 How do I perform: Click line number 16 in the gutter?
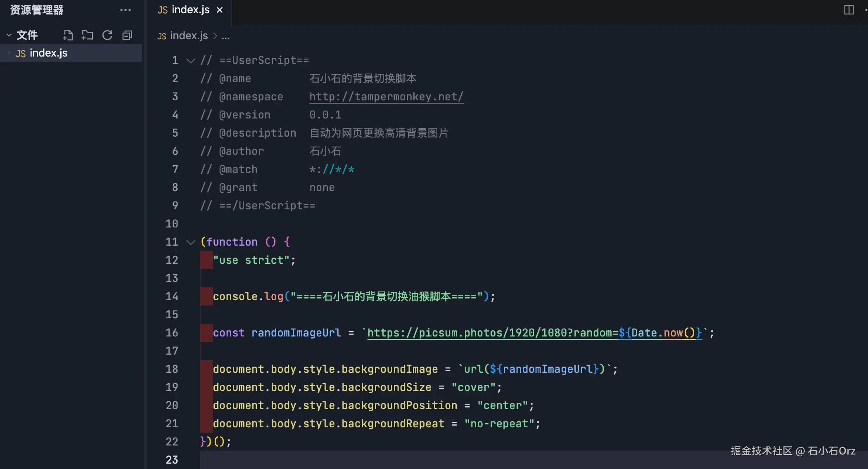tap(172, 333)
